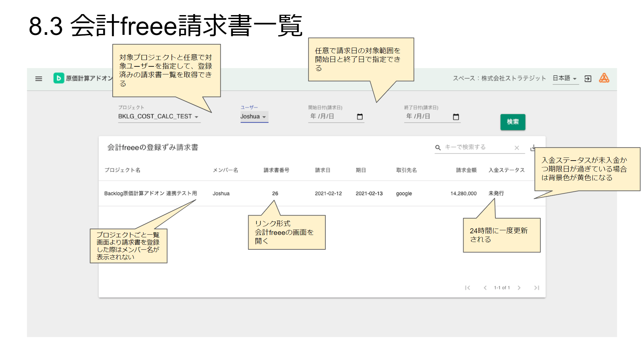Click the Joshua member name cell

[x=221, y=193]
